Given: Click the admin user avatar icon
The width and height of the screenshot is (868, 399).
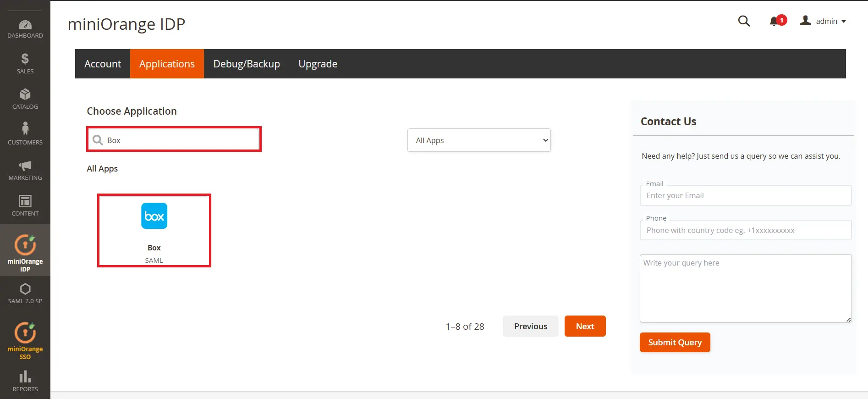Looking at the screenshot, I should [x=805, y=21].
